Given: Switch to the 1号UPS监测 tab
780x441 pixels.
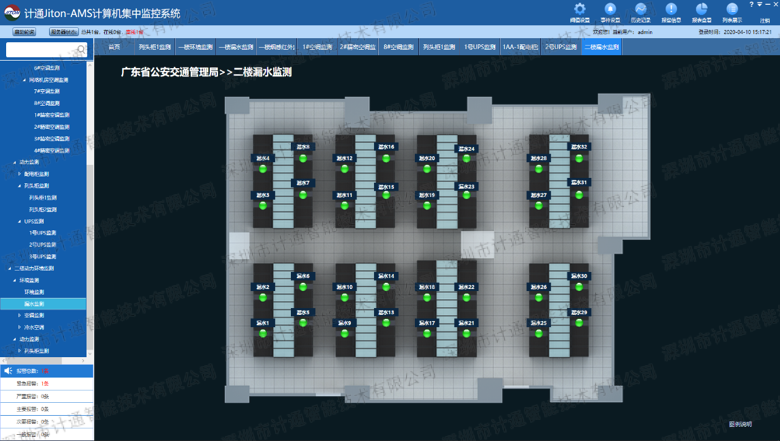Looking at the screenshot, I should point(479,47).
